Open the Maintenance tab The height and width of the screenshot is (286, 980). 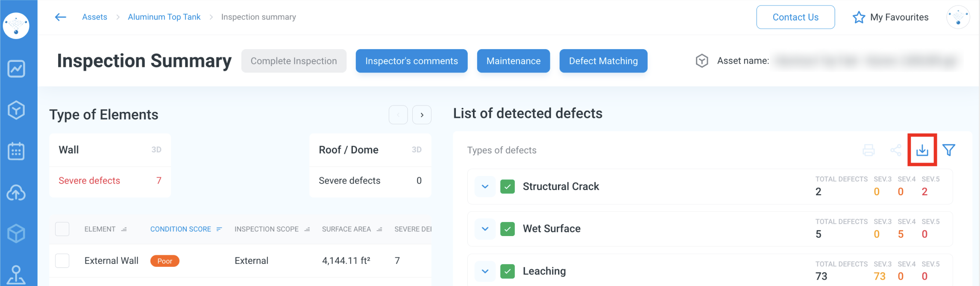[513, 61]
